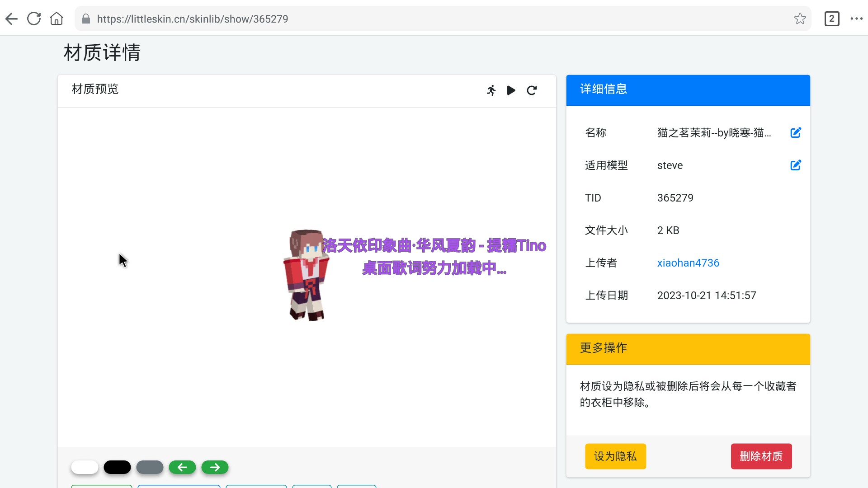Select upload date 2023-10-21 14:51:57
Screen dimensions: 868x488
707,296
